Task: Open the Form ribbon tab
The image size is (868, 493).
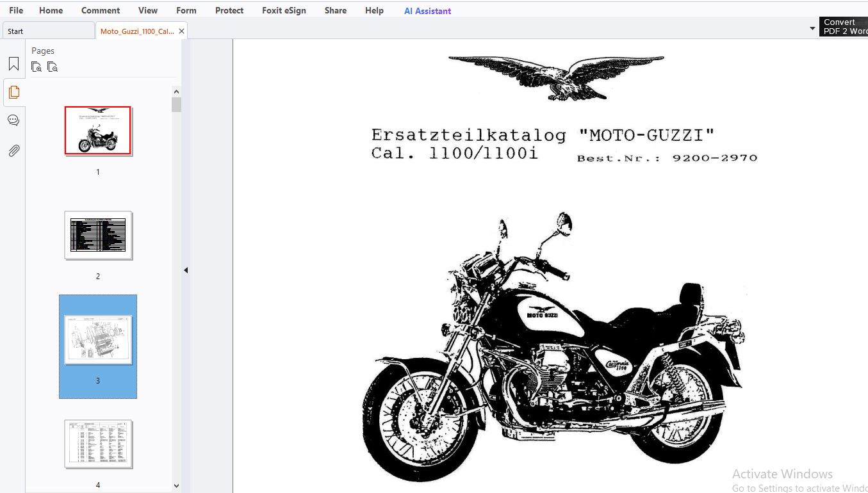Action: [186, 10]
